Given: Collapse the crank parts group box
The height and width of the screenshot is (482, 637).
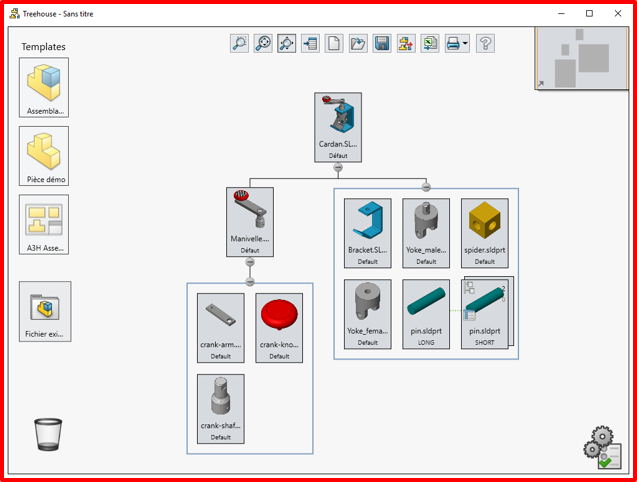Looking at the screenshot, I should [x=250, y=281].
